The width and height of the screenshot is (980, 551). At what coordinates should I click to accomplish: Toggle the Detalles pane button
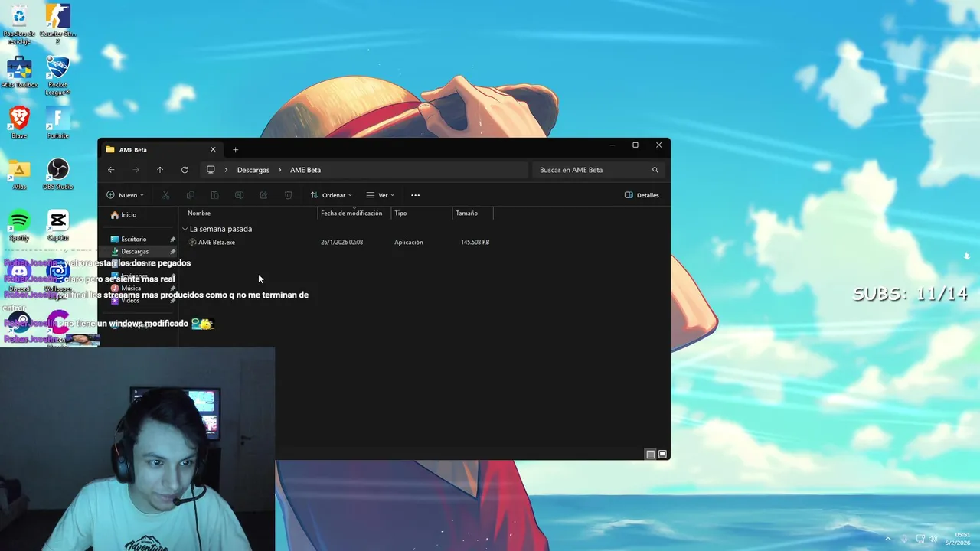[642, 195]
